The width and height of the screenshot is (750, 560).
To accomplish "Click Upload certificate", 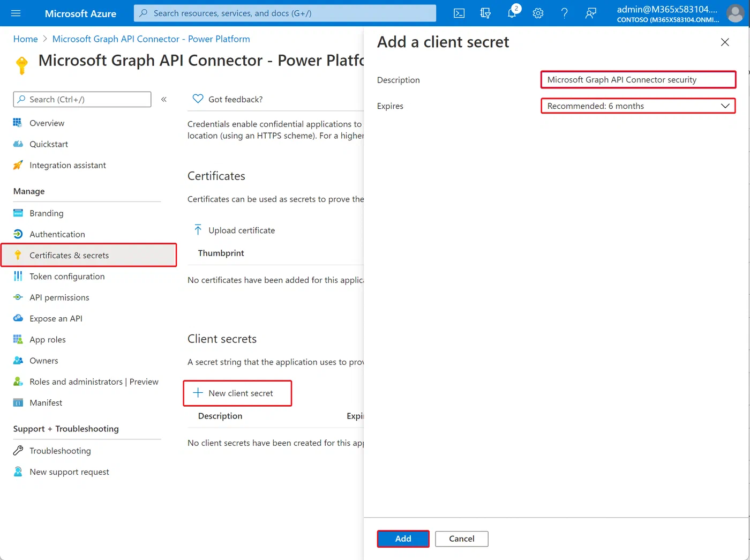I will click(x=242, y=230).
